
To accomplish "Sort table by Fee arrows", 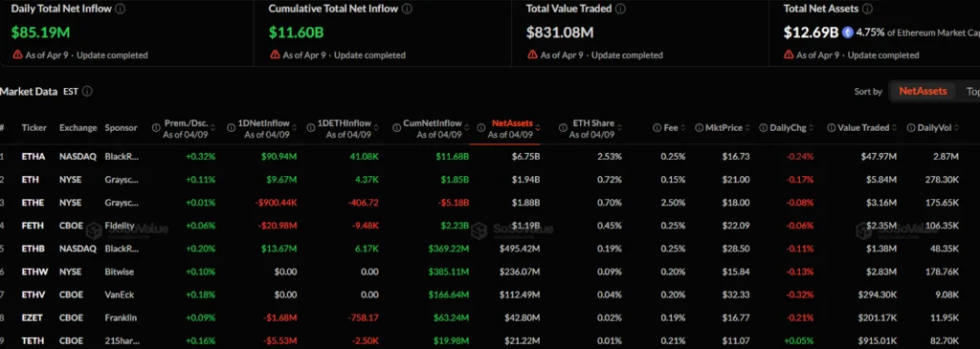I will pos(682,128).
